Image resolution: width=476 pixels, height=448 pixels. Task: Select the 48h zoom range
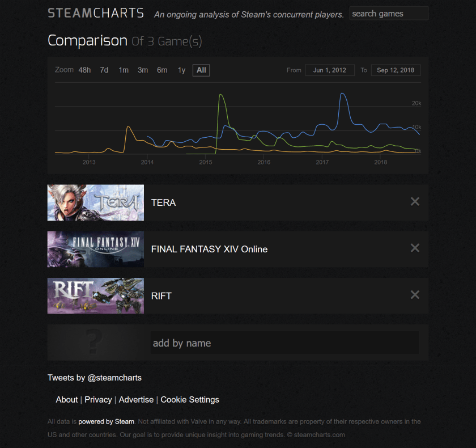pyautogui.click(x=84, y=70)
